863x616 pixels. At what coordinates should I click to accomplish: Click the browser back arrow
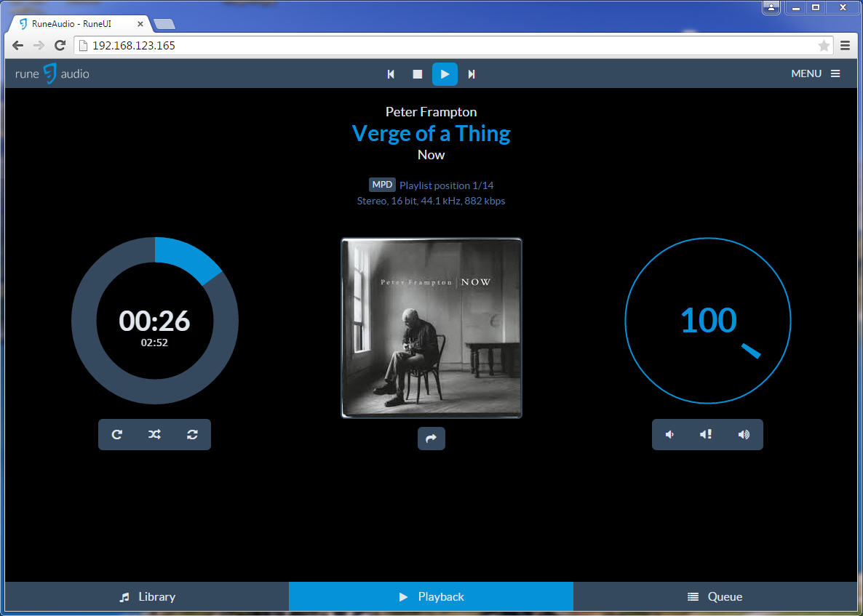pyautogui.click(x=18, y=46)
